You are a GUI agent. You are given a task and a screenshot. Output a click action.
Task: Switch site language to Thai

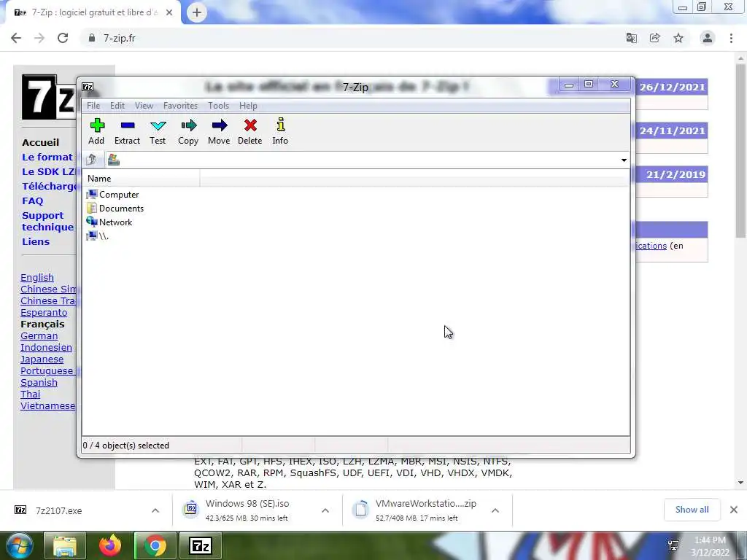31,394
